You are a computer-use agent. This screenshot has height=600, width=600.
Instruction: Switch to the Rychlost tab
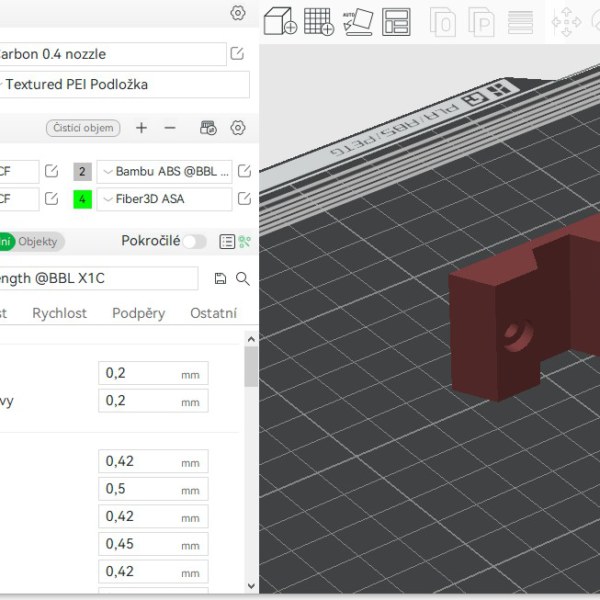coord(59,313)
